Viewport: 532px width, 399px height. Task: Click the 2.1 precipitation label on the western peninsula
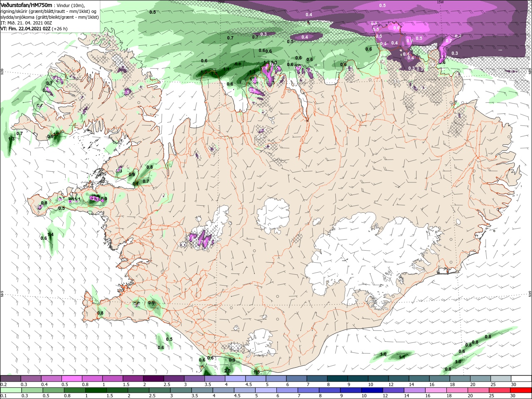click(95, 199)
